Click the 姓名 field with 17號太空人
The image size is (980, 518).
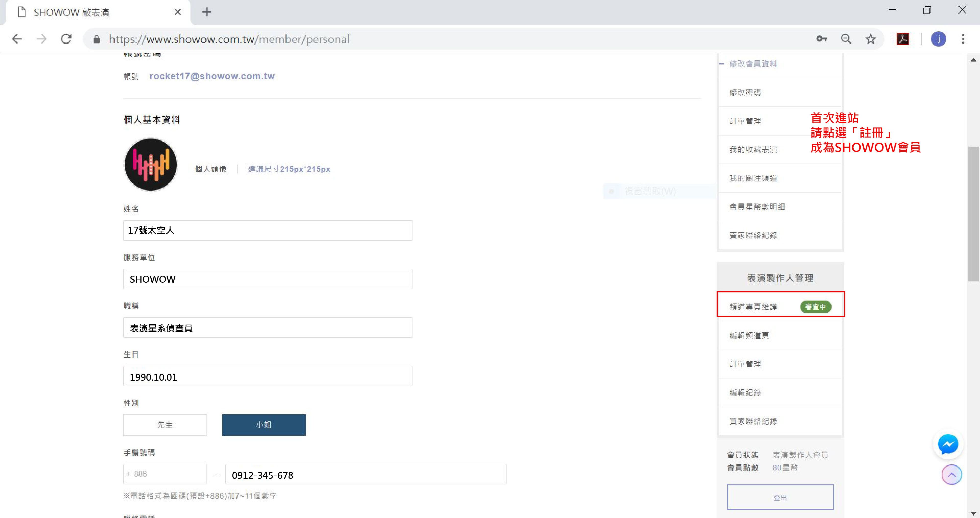(x=268, y=230)
